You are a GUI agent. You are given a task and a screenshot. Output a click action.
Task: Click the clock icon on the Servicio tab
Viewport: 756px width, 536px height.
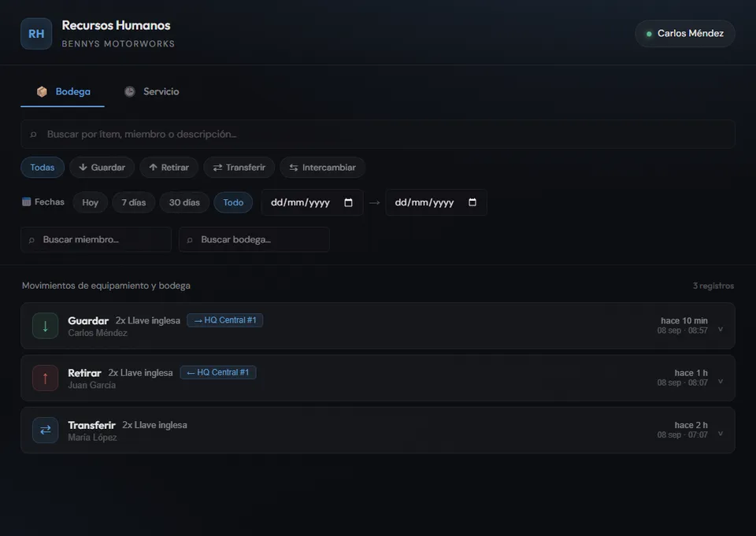[130, 91]
